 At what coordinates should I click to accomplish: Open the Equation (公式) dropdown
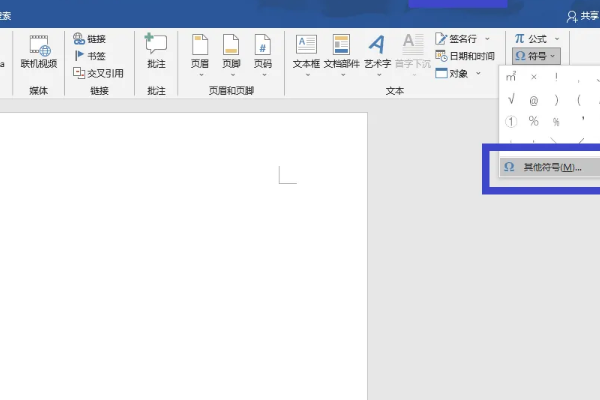[x=535, y=38]
